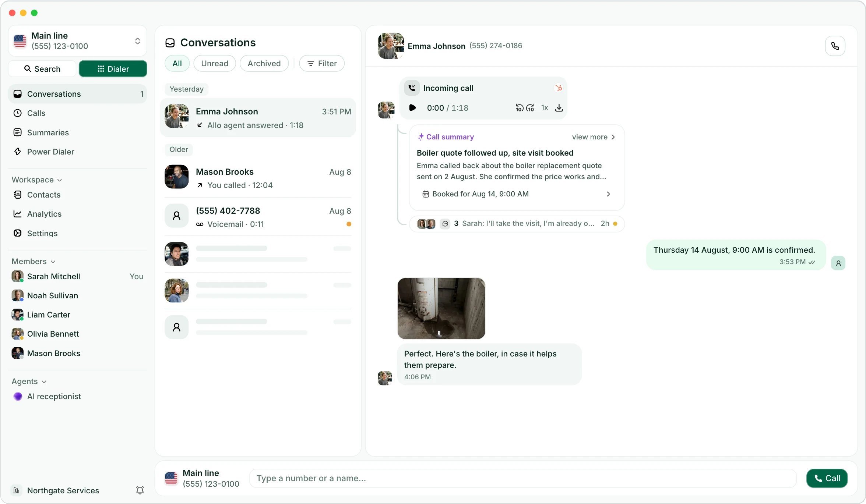Open the Dialer
Viewport: 866px width, 504px height.
[113, 69]
